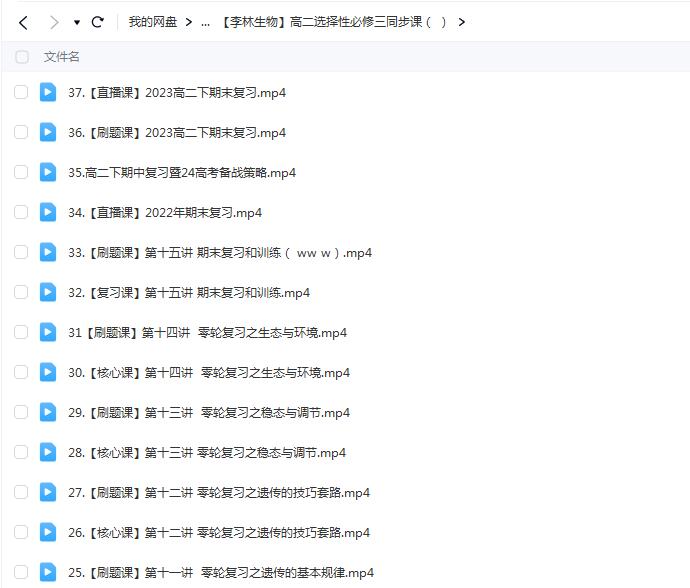The image size is (690, 588).
Task: Click video icon of 26.【核心课】第十二讲
Action: 48,532
